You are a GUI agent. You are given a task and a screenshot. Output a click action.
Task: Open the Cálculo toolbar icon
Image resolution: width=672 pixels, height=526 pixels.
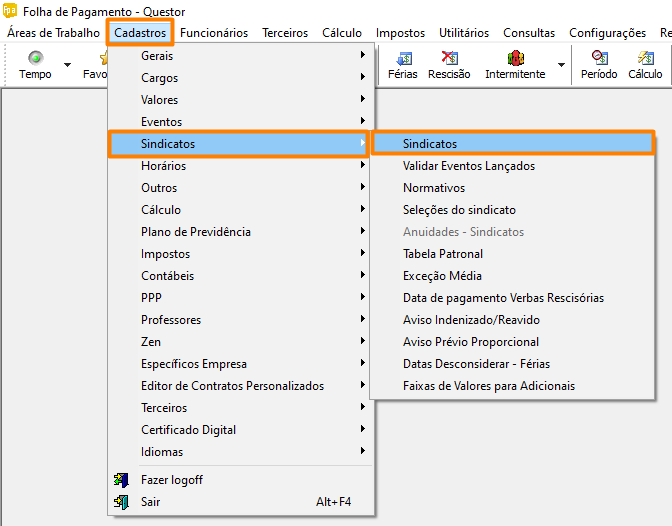(x=645, y=58)
